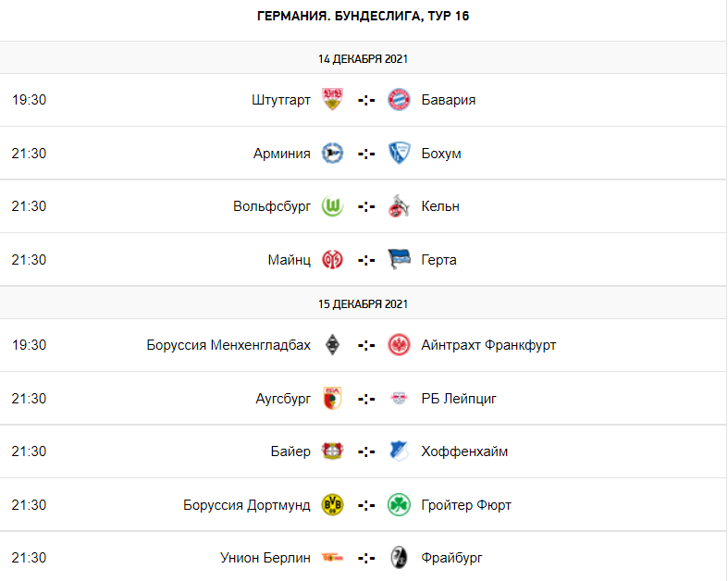The width and height of the screenshot is (728, 581).
Task: Click the Bayer Leverkusen logo
Action: [332, 451]
